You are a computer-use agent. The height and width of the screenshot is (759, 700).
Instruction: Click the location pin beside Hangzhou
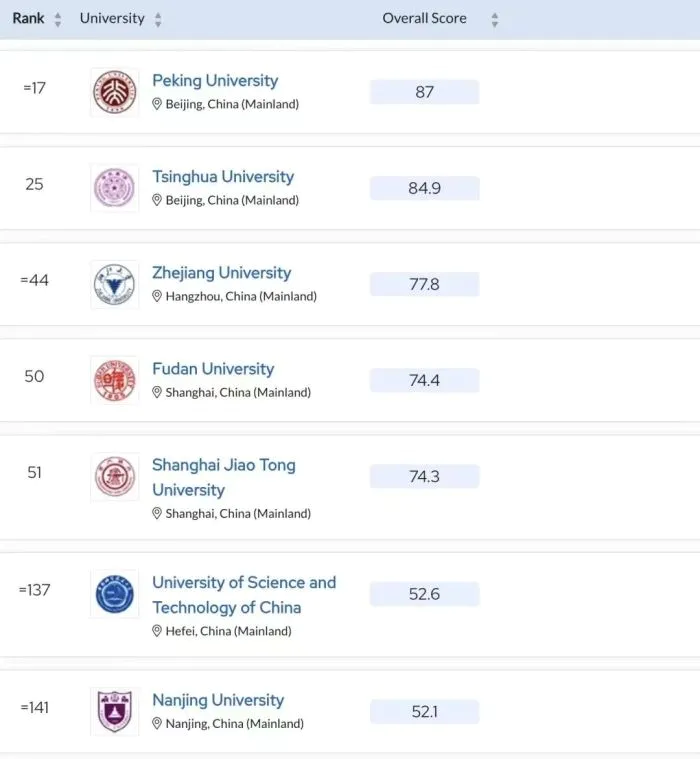pyautogui.click(x=157, y=296)
